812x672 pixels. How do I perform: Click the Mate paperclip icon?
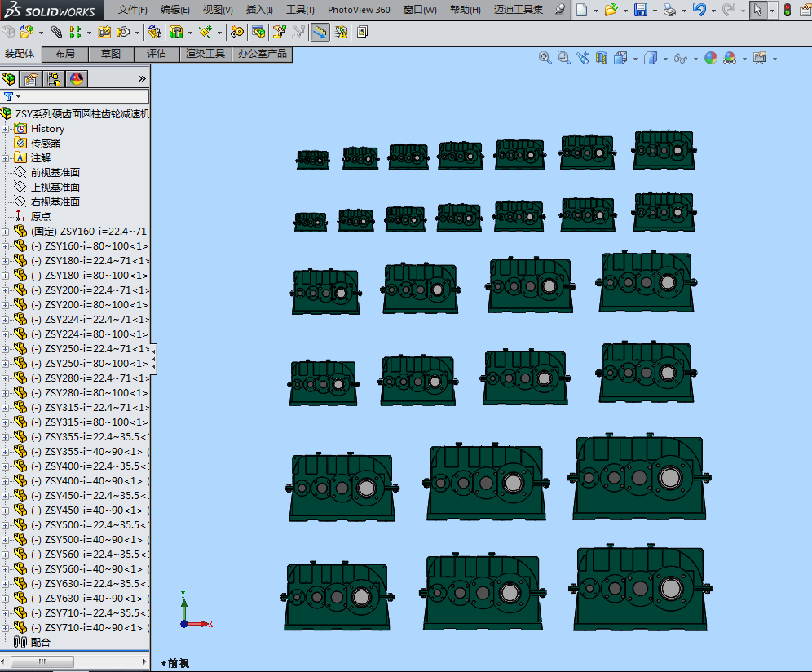point(56,32)
